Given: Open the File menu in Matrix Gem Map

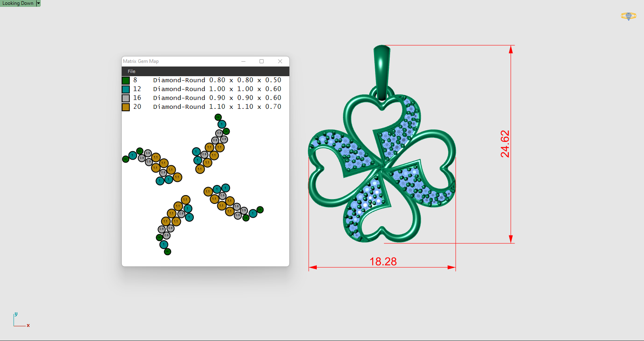Looking at the screenshot, I should (x=131, y=71).
